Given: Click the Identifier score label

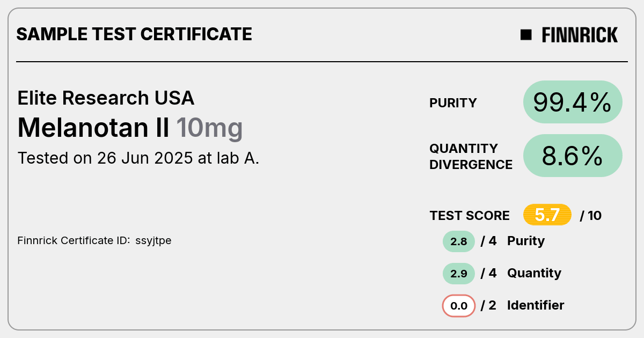Looking at the screenshot, I should click(x=536, y=305).
